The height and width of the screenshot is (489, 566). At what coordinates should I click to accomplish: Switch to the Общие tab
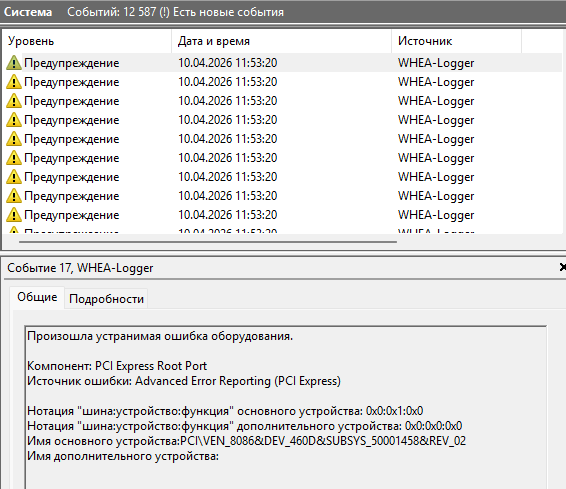[x=37, y=297]
